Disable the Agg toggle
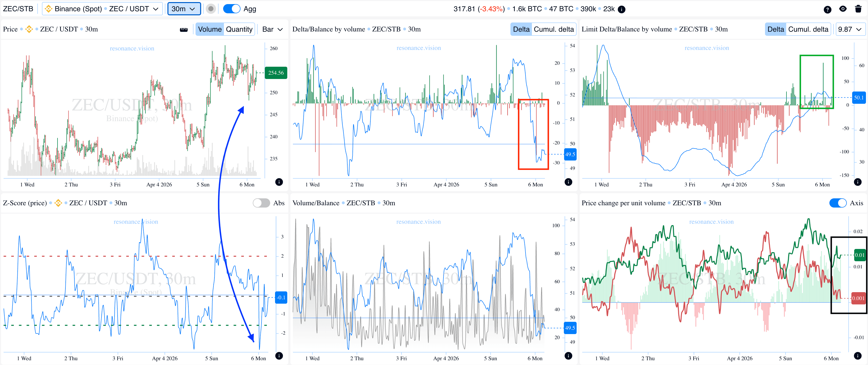This screenshot has height=365, width=868. tap(232, 9)
